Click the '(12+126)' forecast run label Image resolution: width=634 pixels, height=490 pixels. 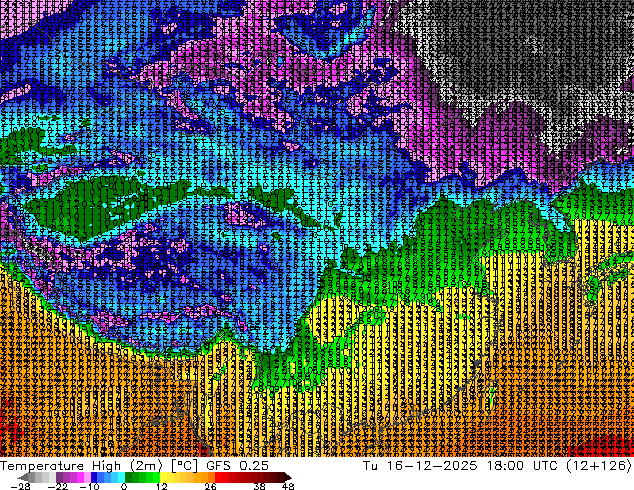click(600, 466)
